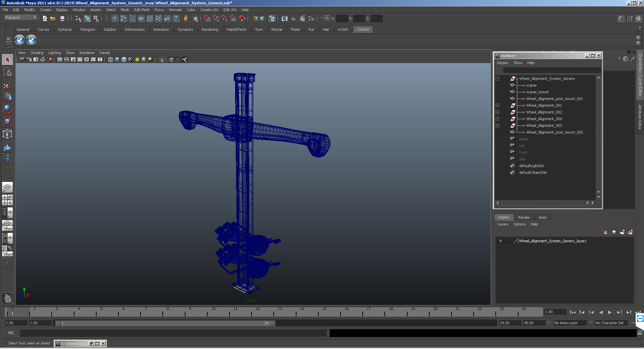Switch to the Rendering shelf tab

click(x=210, y=30)
